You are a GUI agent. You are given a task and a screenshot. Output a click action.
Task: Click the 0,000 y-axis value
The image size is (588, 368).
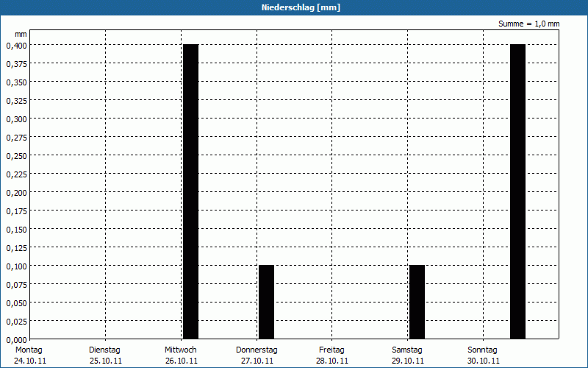16,340
